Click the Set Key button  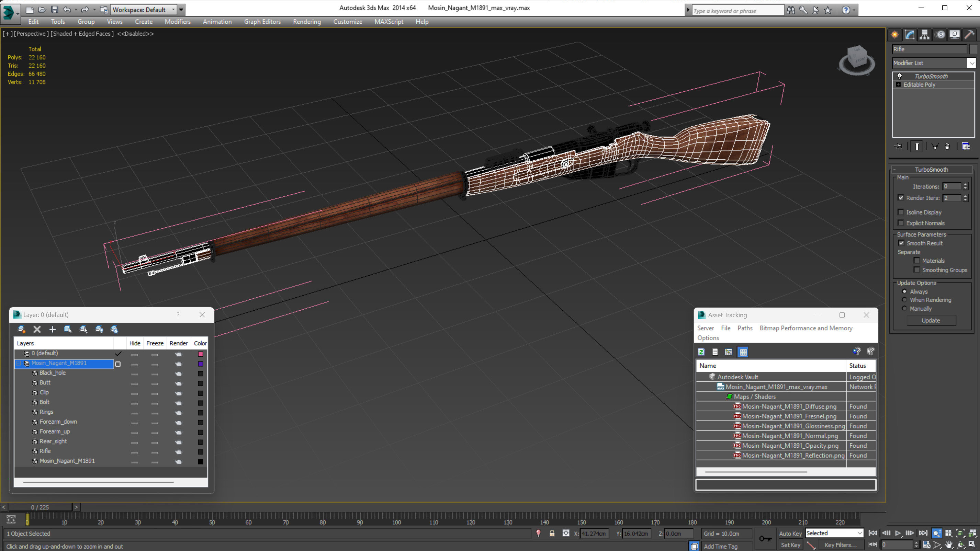point(790,545)
